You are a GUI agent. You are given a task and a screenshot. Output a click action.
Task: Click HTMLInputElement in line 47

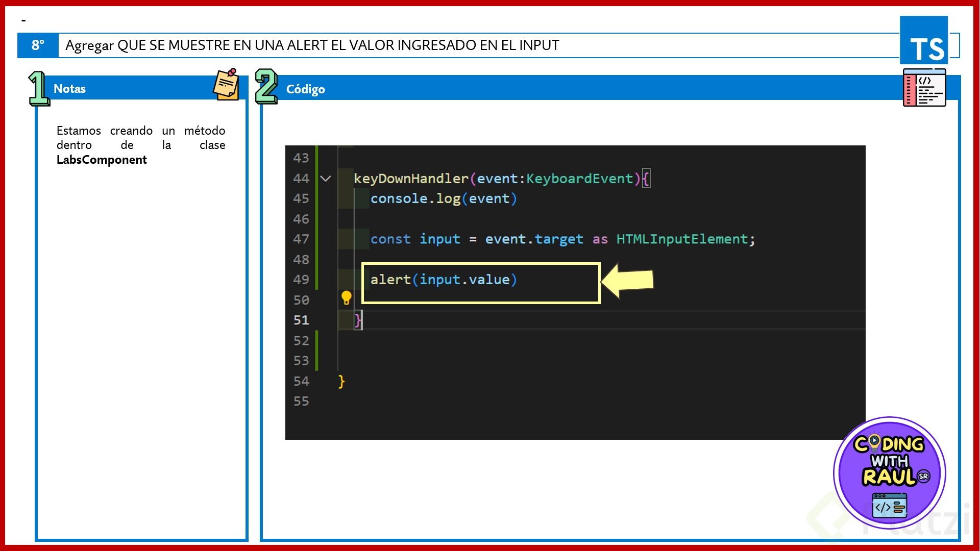tap(681, 239)
